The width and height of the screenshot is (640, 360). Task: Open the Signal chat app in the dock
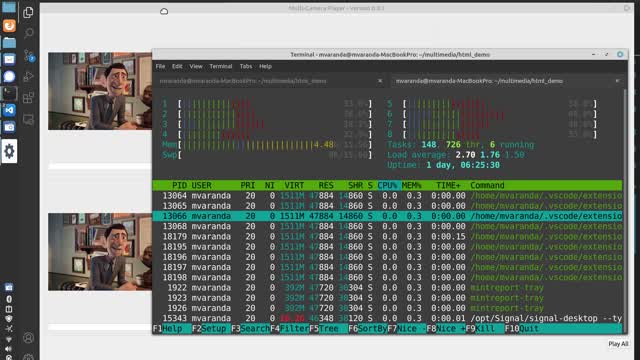coord(9,76)
